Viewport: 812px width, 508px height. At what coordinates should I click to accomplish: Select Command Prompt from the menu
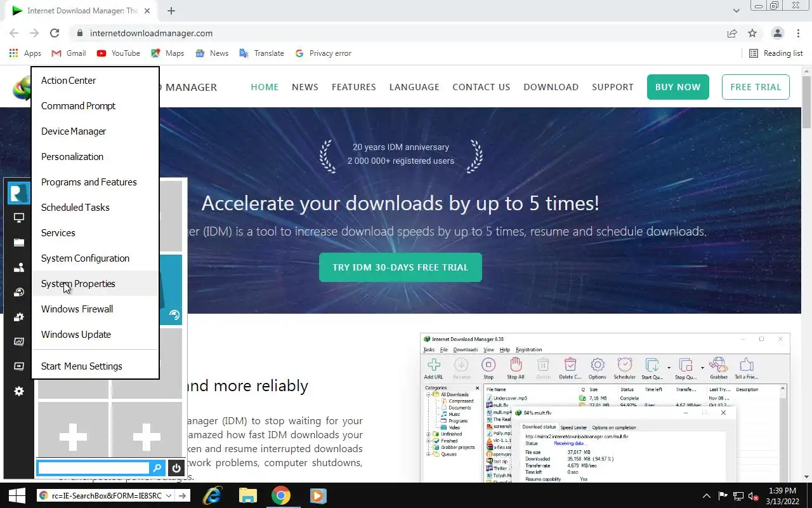[95, 106]
